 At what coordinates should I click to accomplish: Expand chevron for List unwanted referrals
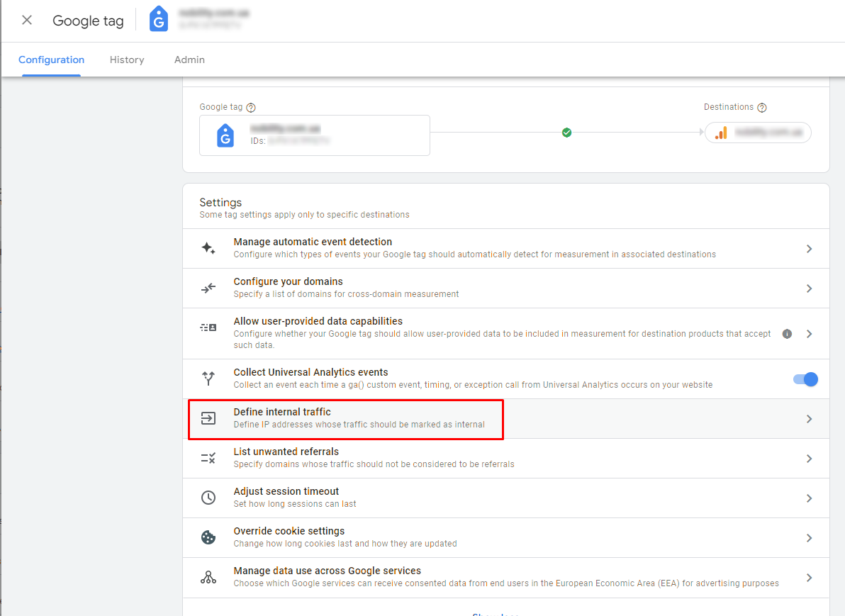click(809, 459)
